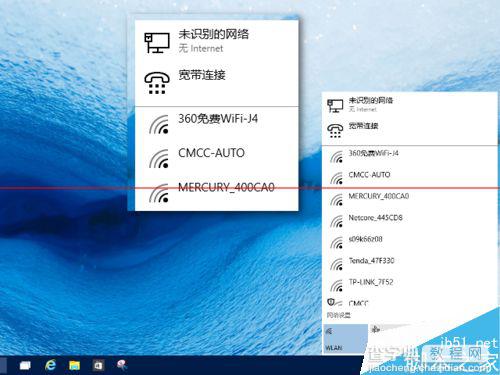
Task: Launch Internet Explorer from the taskbar
Action: [x=50, y=365]
